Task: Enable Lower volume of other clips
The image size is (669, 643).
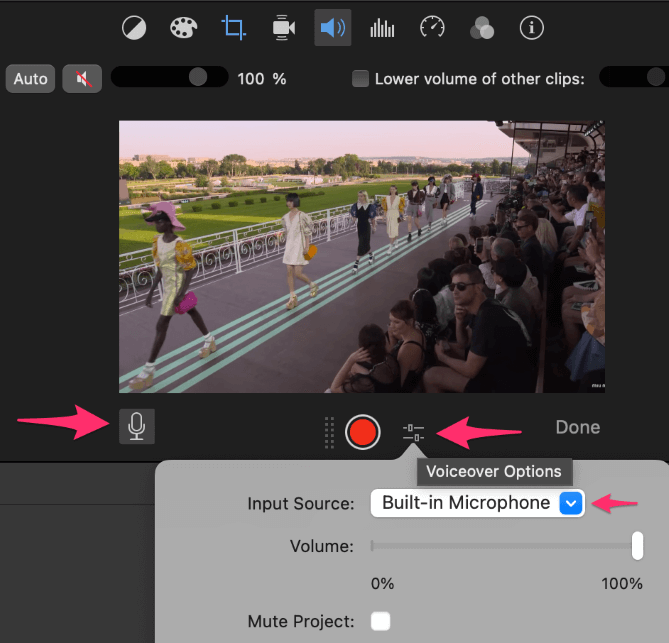Action: click(361, 78)
